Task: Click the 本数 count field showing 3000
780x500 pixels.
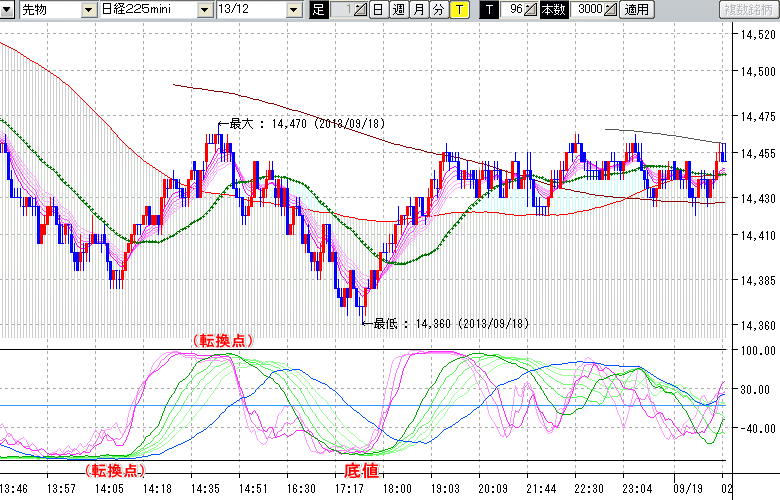Action: (x=588, y=10)
